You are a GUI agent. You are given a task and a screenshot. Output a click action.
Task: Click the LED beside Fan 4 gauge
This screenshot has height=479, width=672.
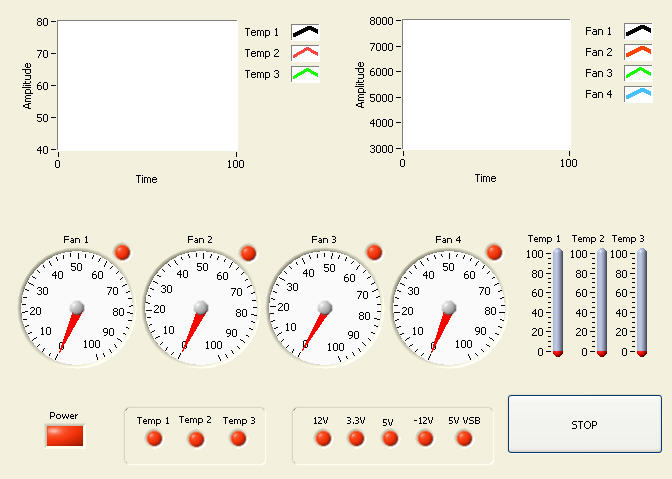point(494,251)
